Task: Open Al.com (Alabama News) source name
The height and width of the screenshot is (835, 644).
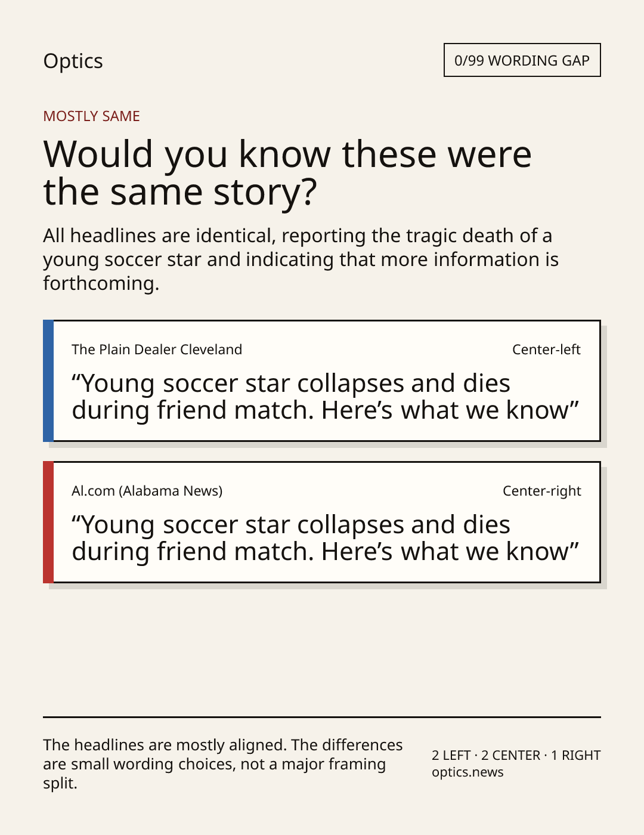Action: point(147,491)
